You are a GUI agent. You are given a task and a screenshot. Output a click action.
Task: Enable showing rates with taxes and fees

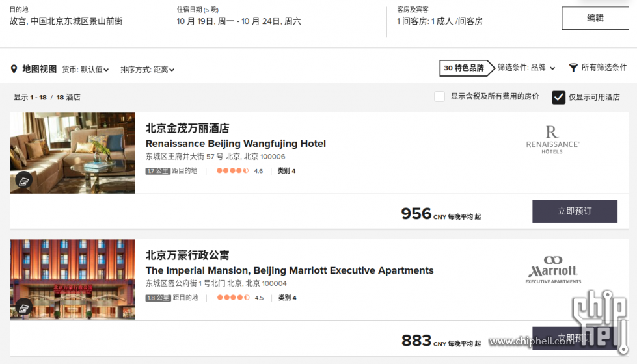(x=439, y=97)
